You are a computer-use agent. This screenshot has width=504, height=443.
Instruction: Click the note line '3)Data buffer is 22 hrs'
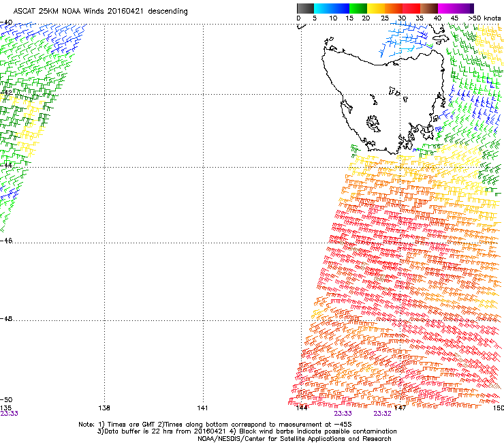[x=247, y=431]
